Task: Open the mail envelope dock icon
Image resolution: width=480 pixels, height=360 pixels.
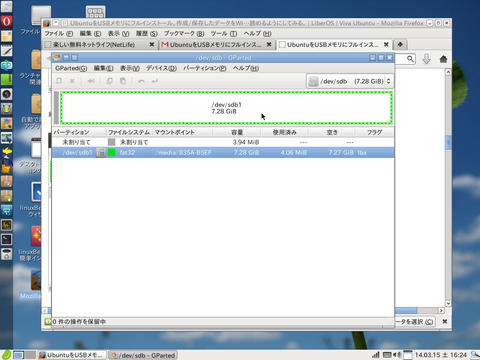Action: click(x=6, y=36)
